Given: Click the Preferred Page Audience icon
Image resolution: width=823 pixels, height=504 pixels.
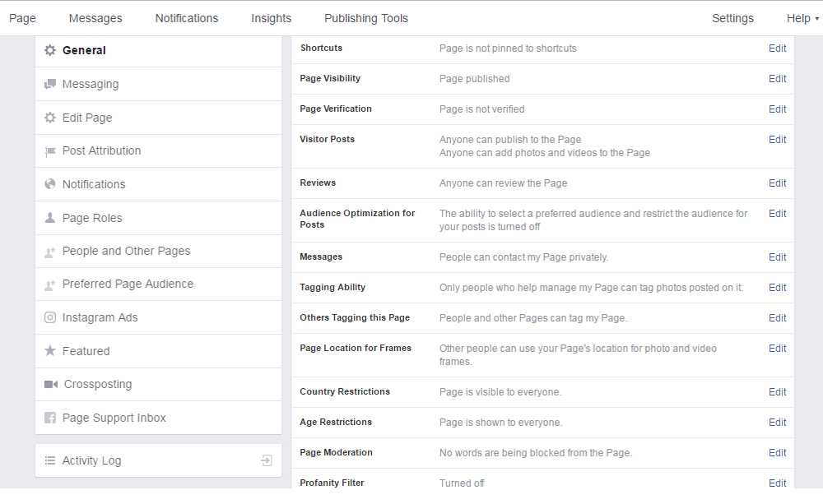Looking at the screenshot, I should 50,284.
